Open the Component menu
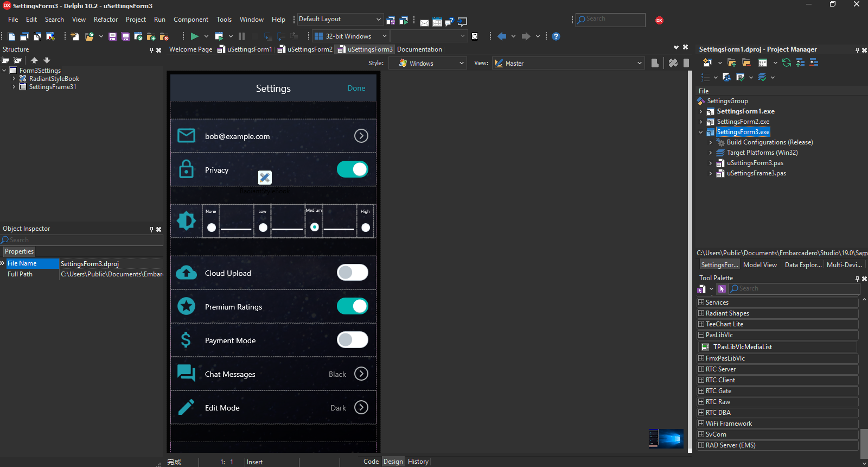 point(190,20)
